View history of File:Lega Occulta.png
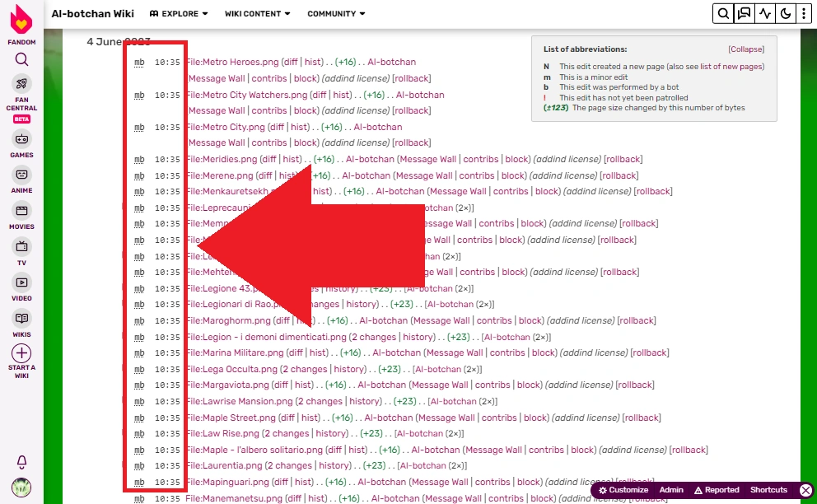 tap(350, 369)
